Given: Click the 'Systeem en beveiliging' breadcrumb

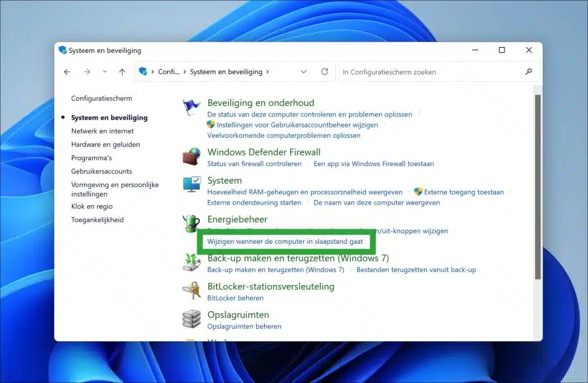Looking at the screenshot, I should [226, 72].
